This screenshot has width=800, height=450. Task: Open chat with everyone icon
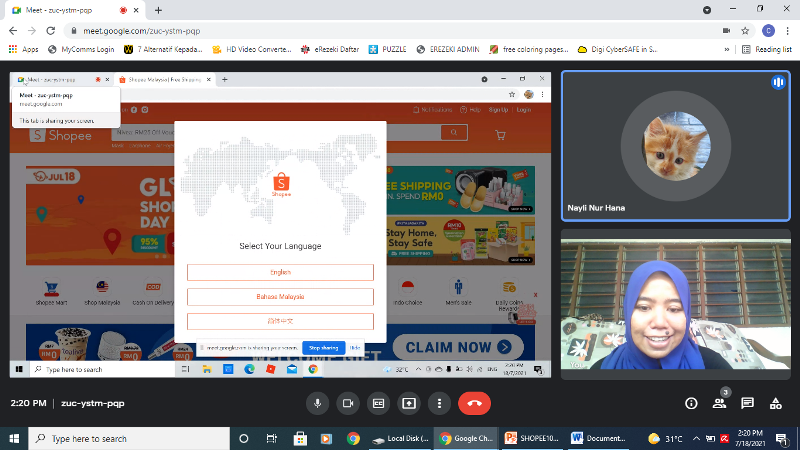(x=747, y=404)
